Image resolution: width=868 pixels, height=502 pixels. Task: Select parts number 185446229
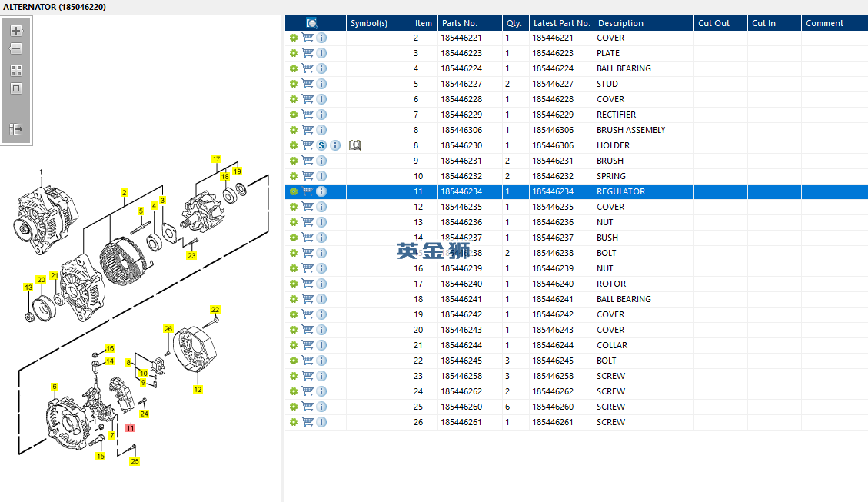461,115
